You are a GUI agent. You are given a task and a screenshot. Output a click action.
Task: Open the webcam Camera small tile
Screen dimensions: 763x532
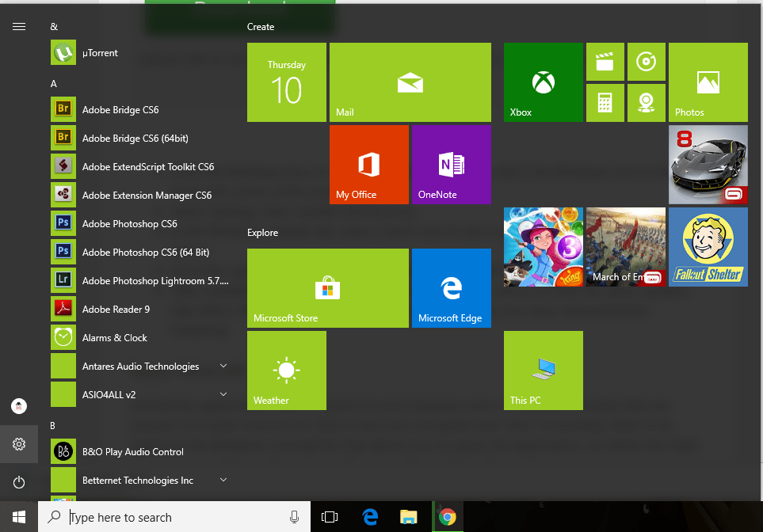pyautogui.click(x=647, y=103)
